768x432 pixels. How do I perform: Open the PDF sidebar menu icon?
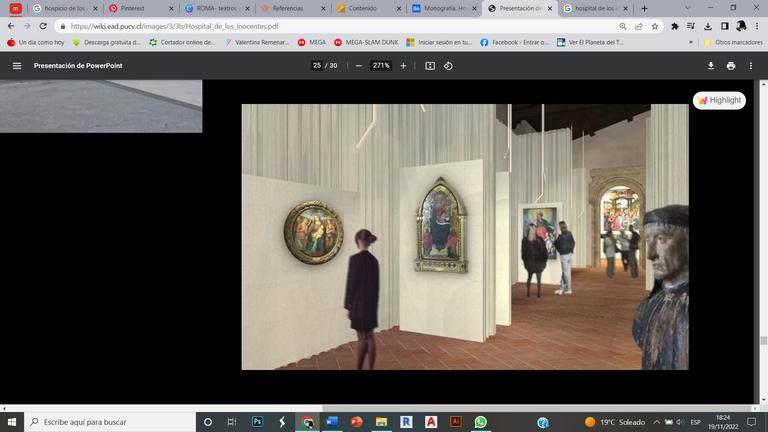pos(17,66)
